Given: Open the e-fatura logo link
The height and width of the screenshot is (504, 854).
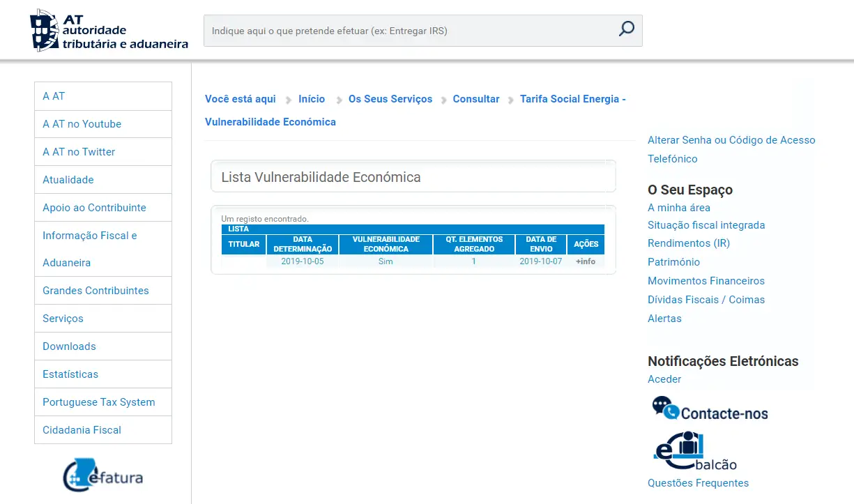Looking at the screenshot, I should pyautogui.click(x=102, y=475).
